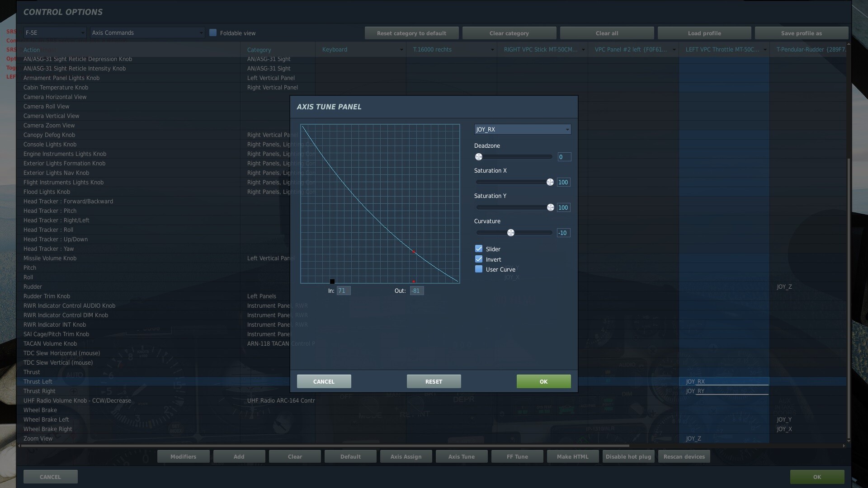
Task: Toggle the Foldable view checkbox
Action: [x=213, y=33]
